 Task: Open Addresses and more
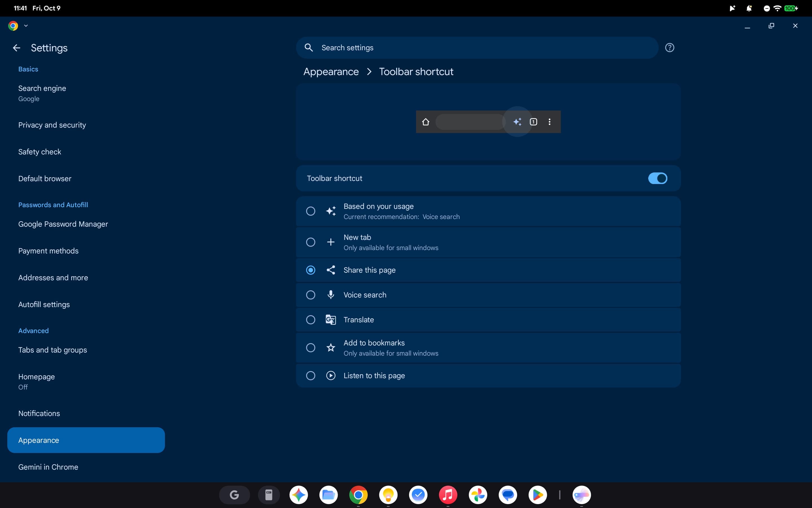click(86, 278)
